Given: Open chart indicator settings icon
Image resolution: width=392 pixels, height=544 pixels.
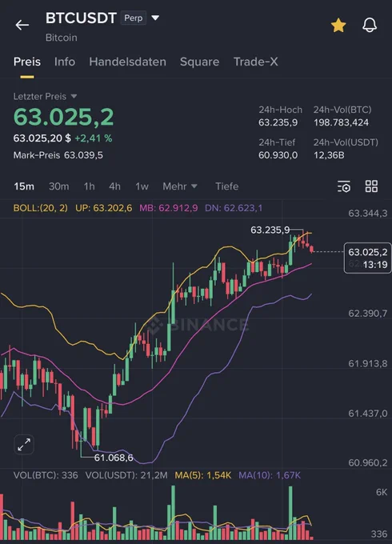Looking at the screenshot, I should (344, 186).
